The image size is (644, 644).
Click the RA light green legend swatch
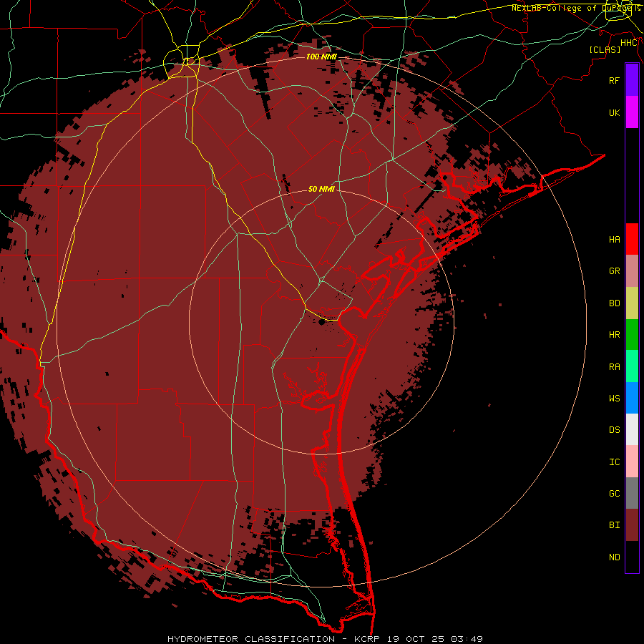632,366
